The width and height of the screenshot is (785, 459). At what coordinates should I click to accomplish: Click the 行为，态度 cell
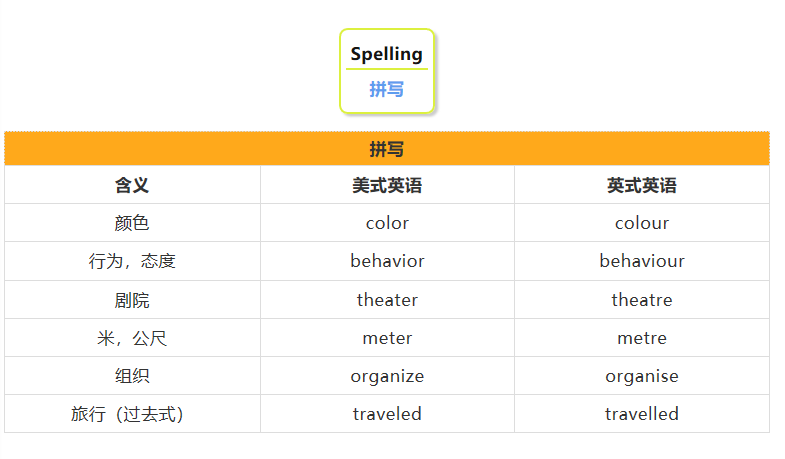point(132,261)
